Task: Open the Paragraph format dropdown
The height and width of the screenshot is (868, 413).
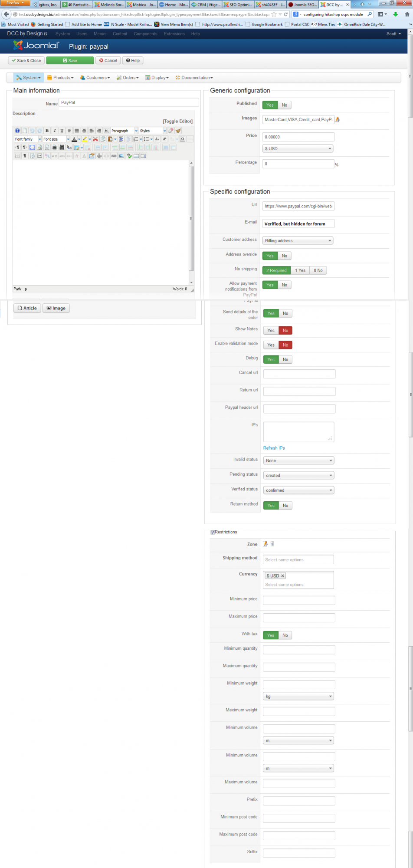Action: pos(136,131)
